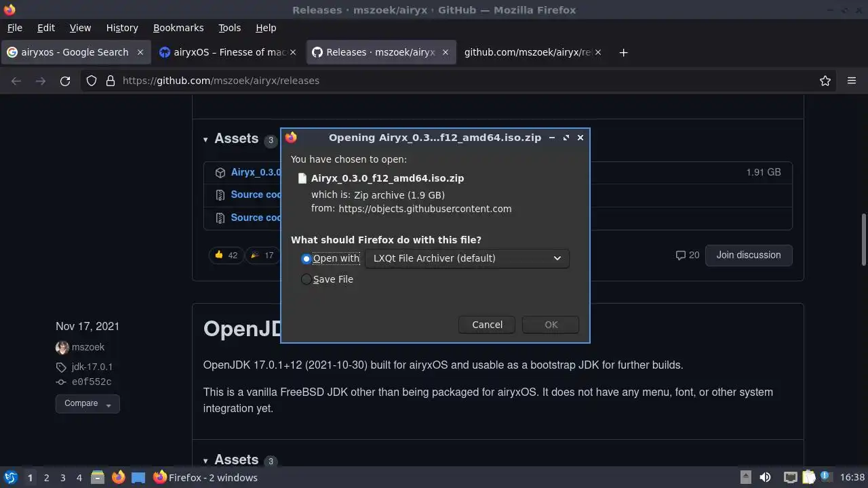This screenshot has width=868, height=488.
Task: Go back to the previous page
Action: point(16,81)
